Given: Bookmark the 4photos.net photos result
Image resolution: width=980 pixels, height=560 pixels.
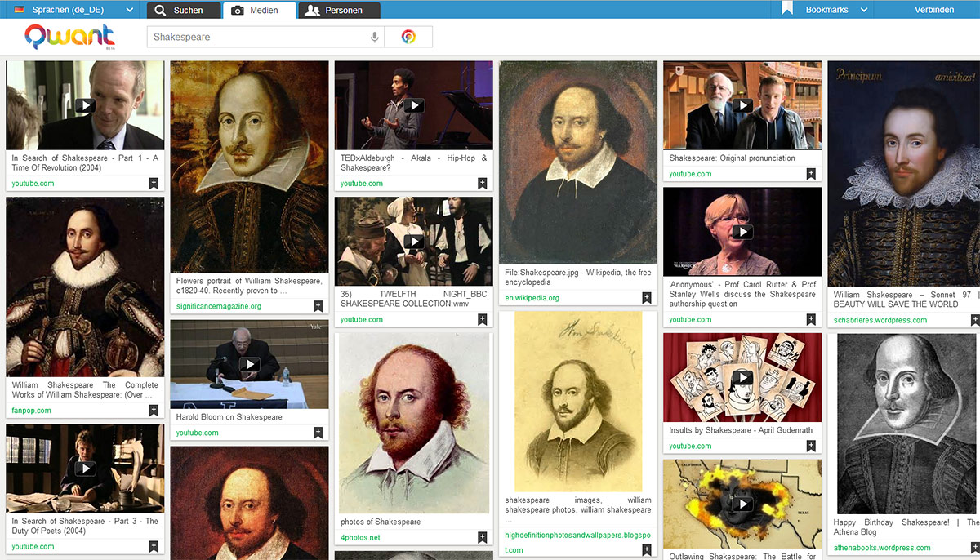Looking at the screenshot, I should pos(483,538).
